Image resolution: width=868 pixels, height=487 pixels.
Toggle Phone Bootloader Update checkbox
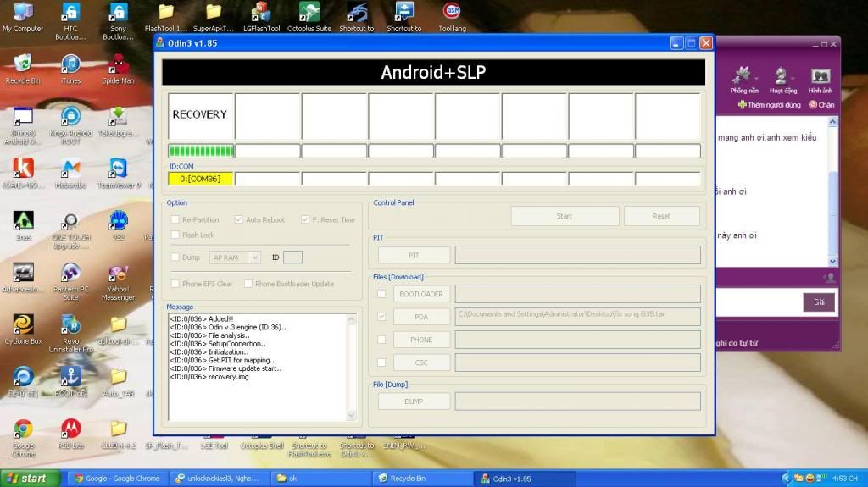point(248,284)
